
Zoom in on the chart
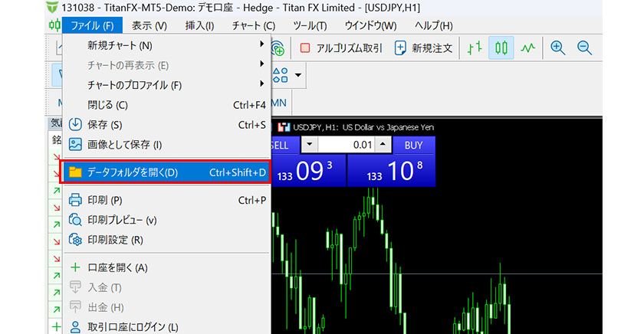pyautogui.click(x=558, y=47)
